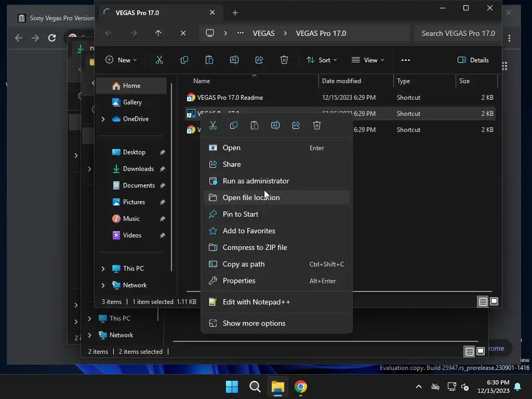Expand Network in back Explorer window
Screen dimensions: 532x399
[x=89, y=335]
